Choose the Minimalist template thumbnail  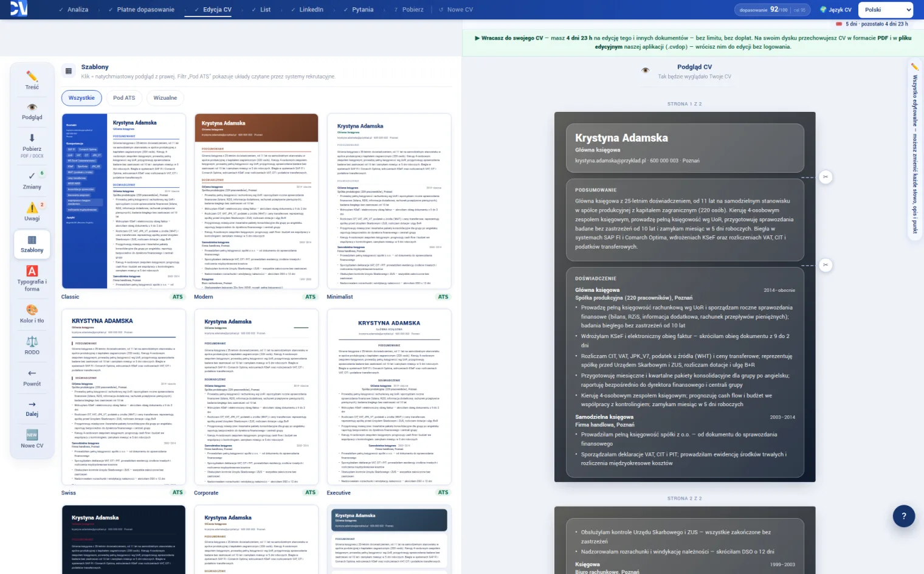coord(389,201)
